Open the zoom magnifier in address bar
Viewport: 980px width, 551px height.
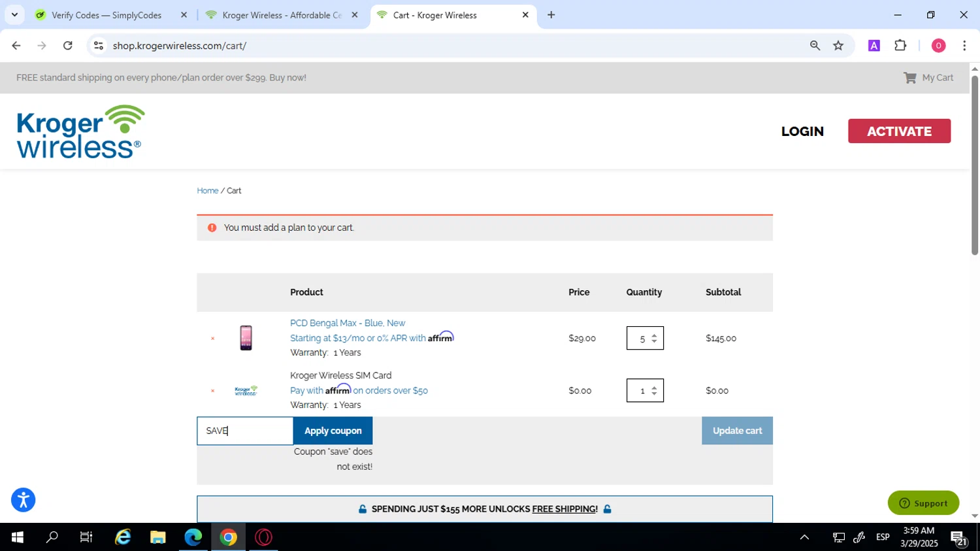(x=815, y=46)
